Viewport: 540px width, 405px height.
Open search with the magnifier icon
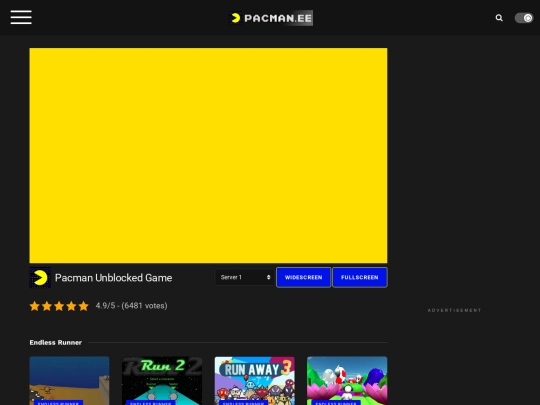(x=499, y=18)
